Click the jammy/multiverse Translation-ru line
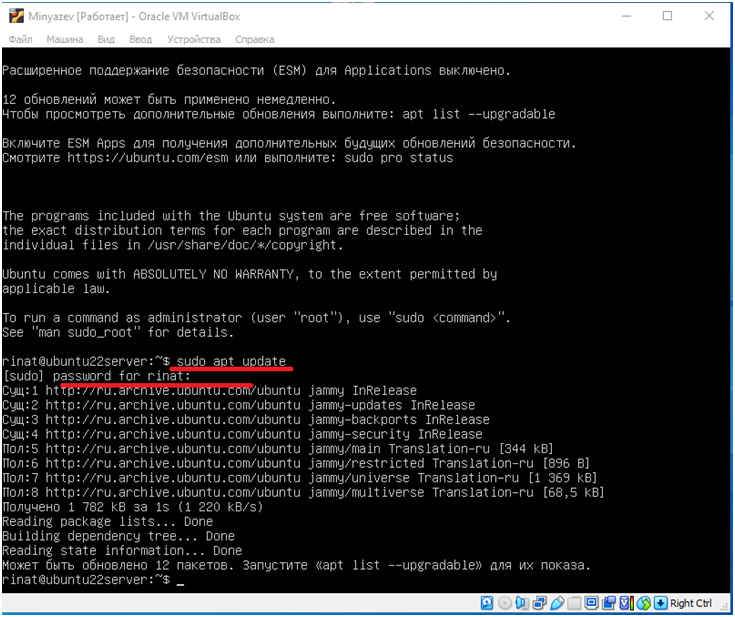Screen dimensions: 735x617 (303, 493)
